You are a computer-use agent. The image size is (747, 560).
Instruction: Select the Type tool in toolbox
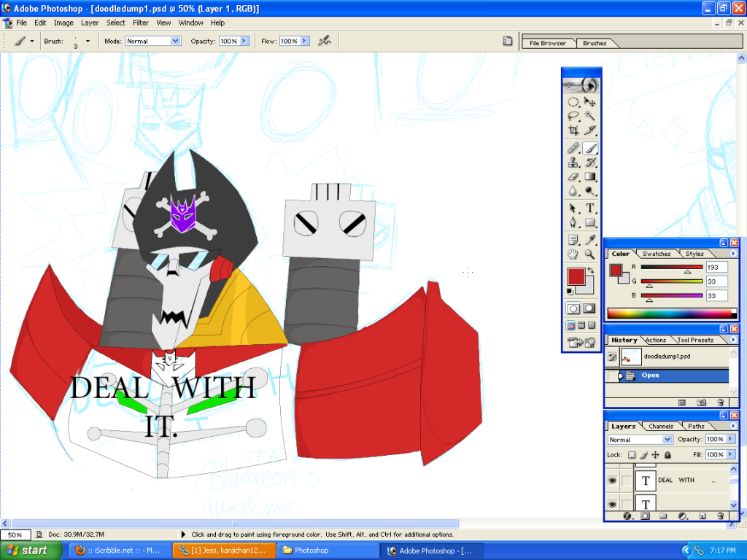point(589,208)
